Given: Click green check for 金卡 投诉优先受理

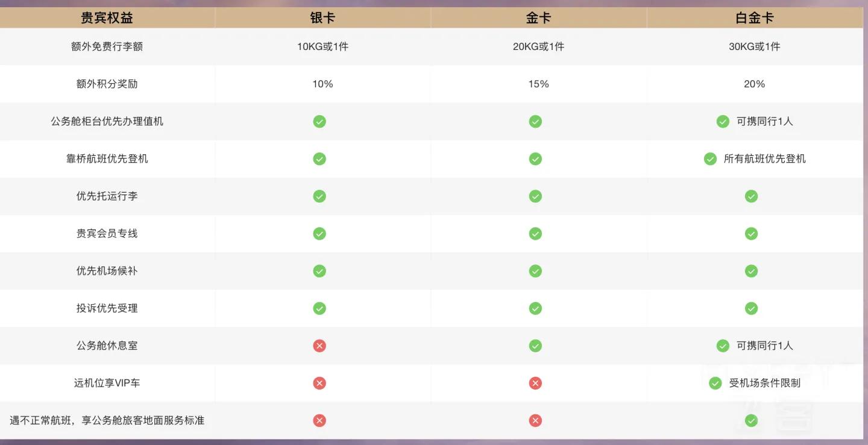Looking at the screenshot, I should pyautogui.click(x=535, y=308).
